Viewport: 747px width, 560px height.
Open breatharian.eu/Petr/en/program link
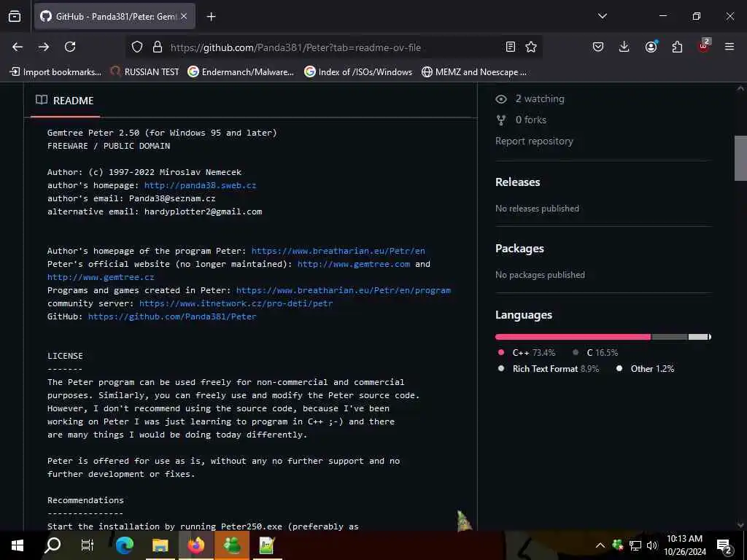tap(344, 290)
